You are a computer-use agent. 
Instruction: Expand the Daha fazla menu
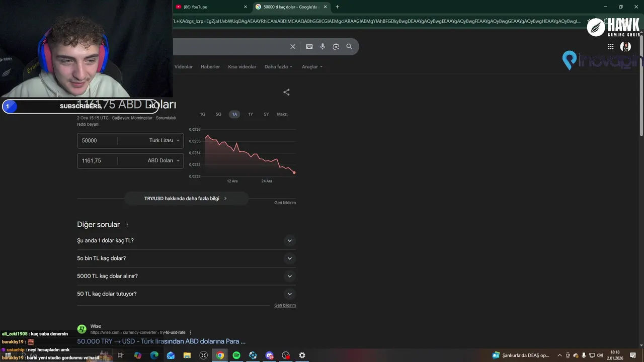pyautogui.click(x=278, y=67)
